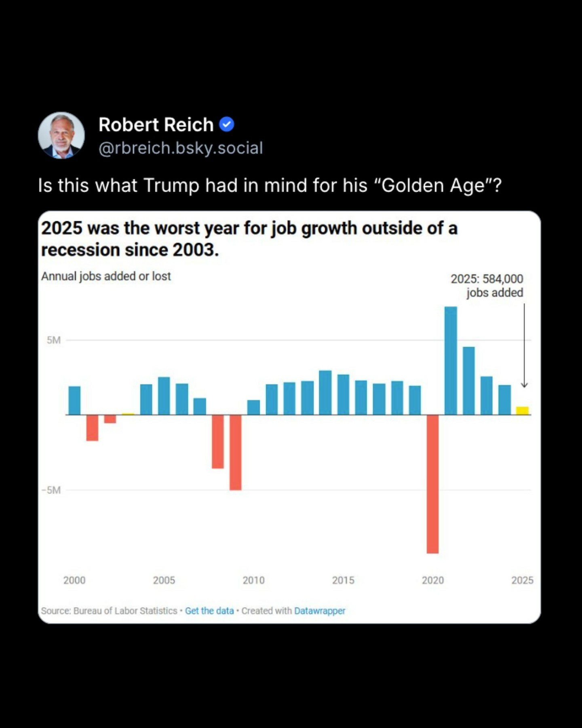Click the 2010 x-axis label
This screenshot has height=728, width=582.
tap(253, 580)
